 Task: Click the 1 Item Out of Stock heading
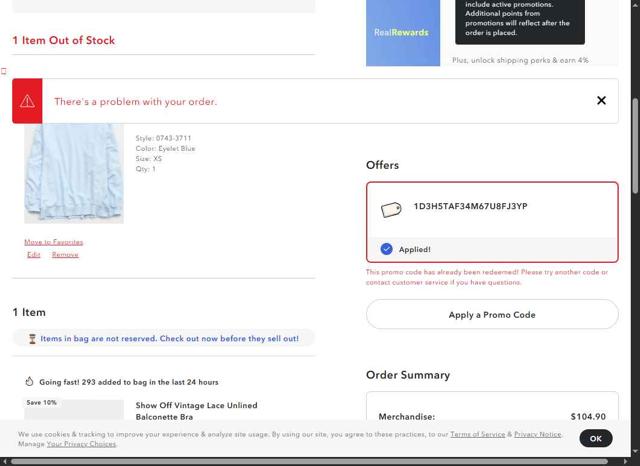[64, 40]
